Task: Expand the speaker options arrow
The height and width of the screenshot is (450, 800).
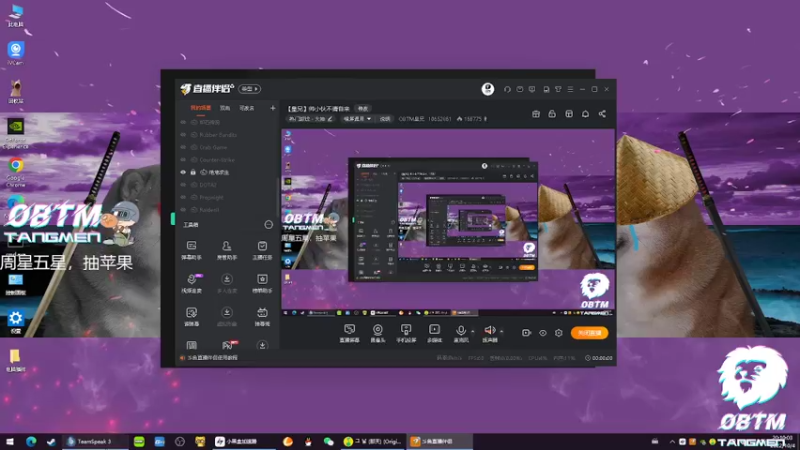Action: pyautogui.click(x=502, y=331)
